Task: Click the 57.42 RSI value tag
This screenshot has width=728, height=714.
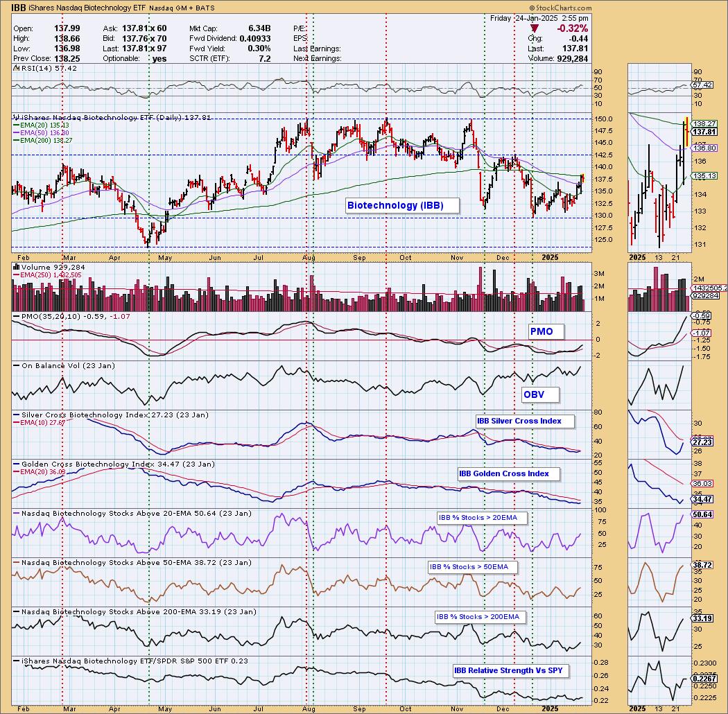Action: pyautogui.click(x=706, y=85)
